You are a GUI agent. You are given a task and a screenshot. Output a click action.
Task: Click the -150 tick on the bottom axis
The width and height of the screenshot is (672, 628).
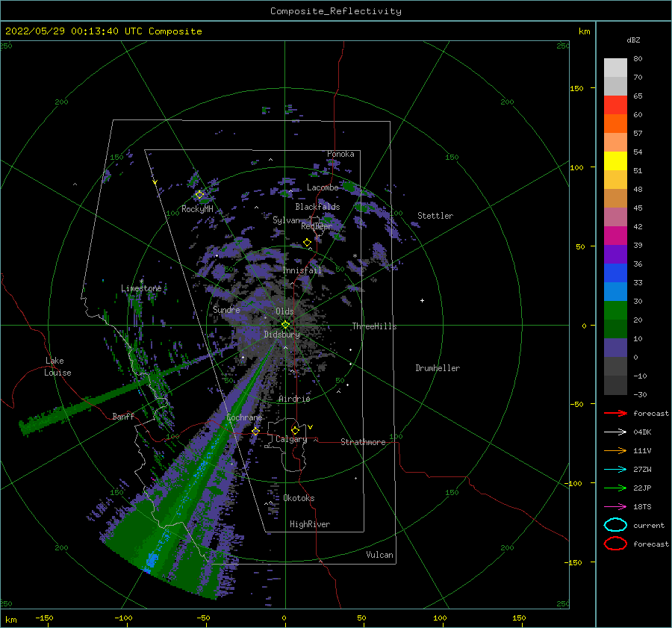44,618
